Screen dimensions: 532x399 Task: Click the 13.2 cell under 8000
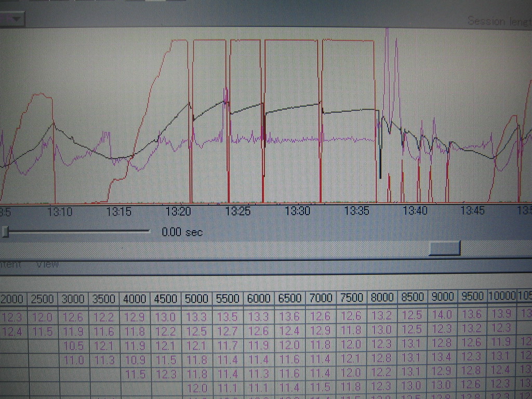382,316
